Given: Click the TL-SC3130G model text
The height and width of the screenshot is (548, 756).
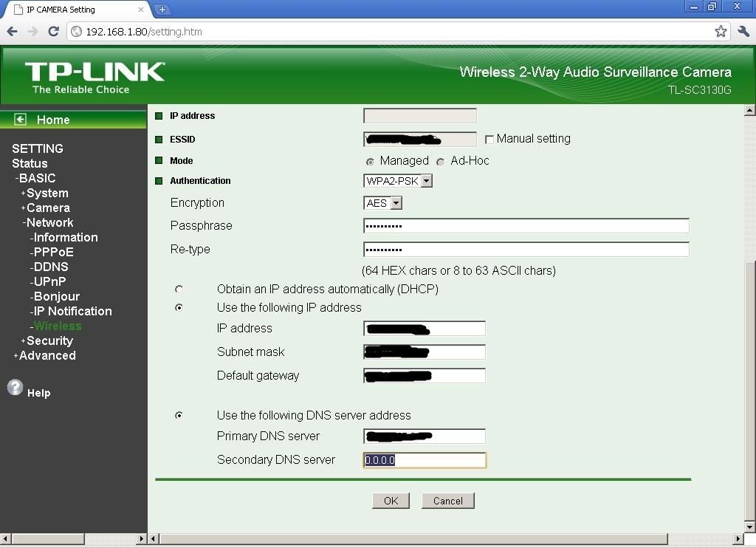Looking at the screenshot, I should (x=699, y=90).
